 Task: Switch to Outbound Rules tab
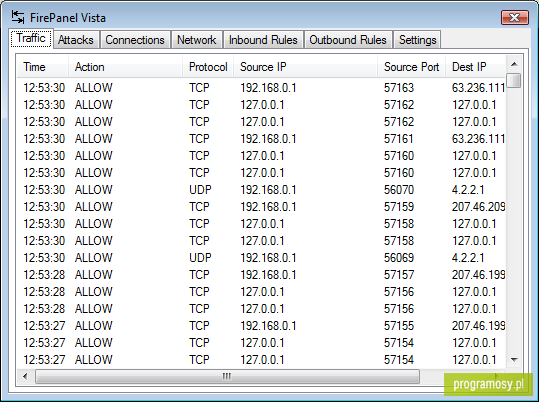point(348,40)
